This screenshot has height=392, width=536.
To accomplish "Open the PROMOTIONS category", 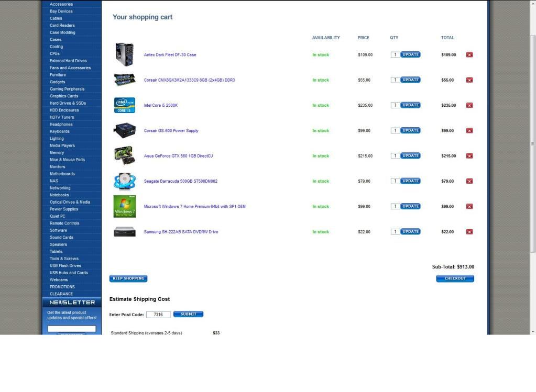I will (62, 287).
